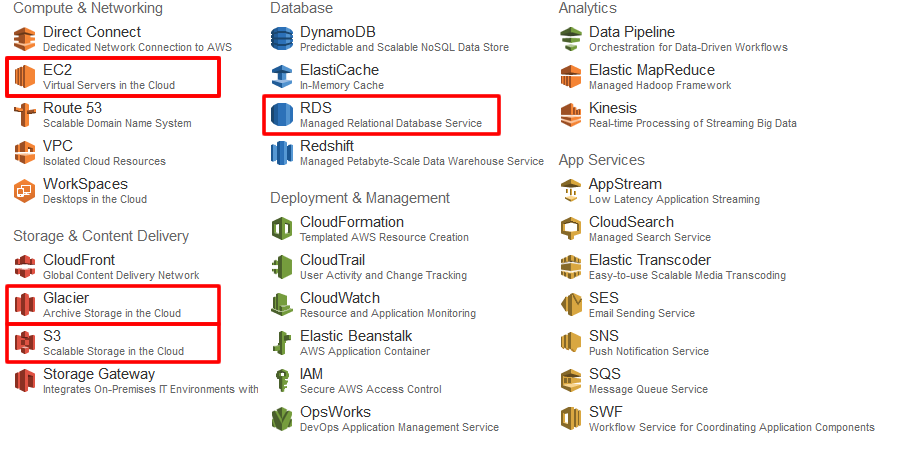Open the Data Pipeline link
The image size is (906, 462).
pos(632,32)
